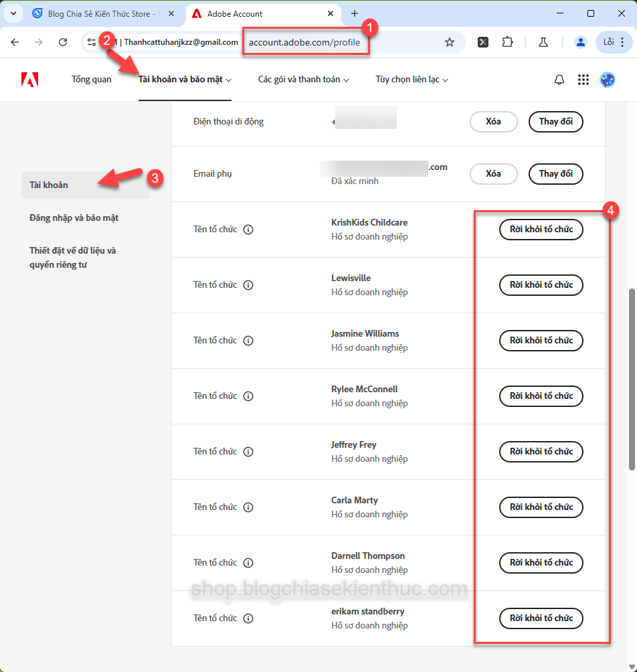Show info icon in erikam standberry row
637x672 pixels.
point(248,618)
